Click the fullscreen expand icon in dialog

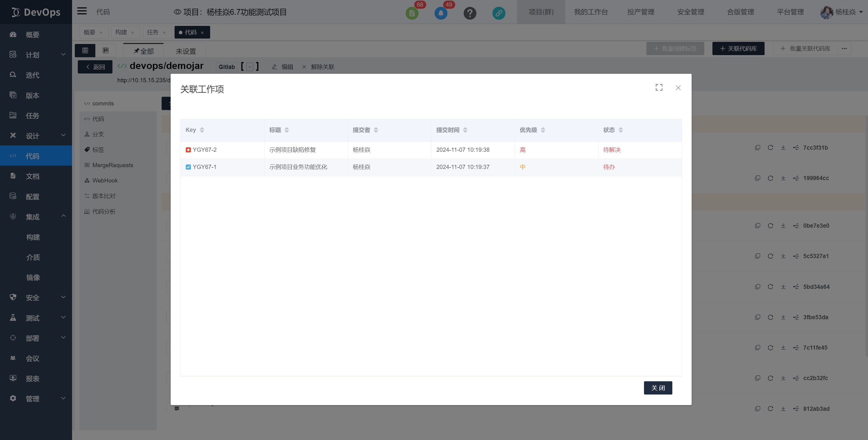click(x=659, y=88)
